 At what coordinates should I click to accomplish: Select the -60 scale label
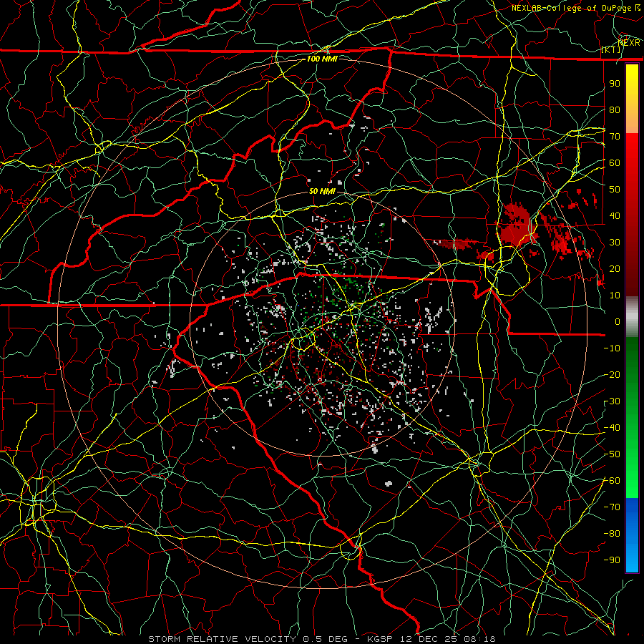(612, 481)
